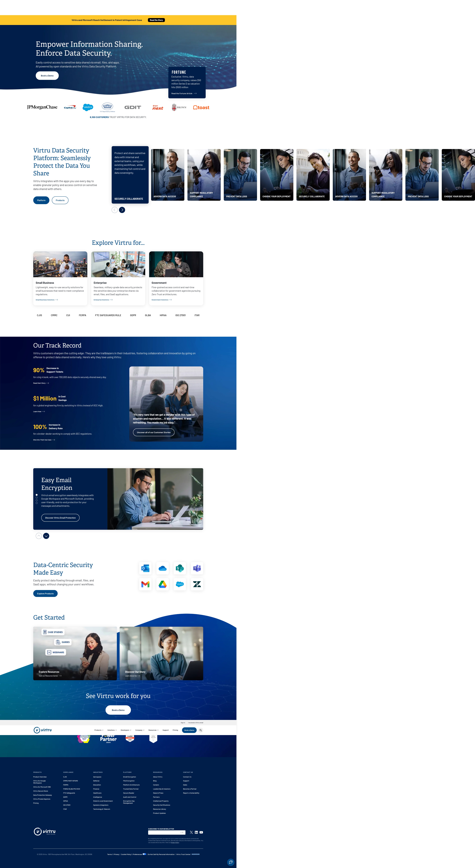
Task: Open the GOVERN DATA ACCESS card thumbnail
Action: coord(167,175)
